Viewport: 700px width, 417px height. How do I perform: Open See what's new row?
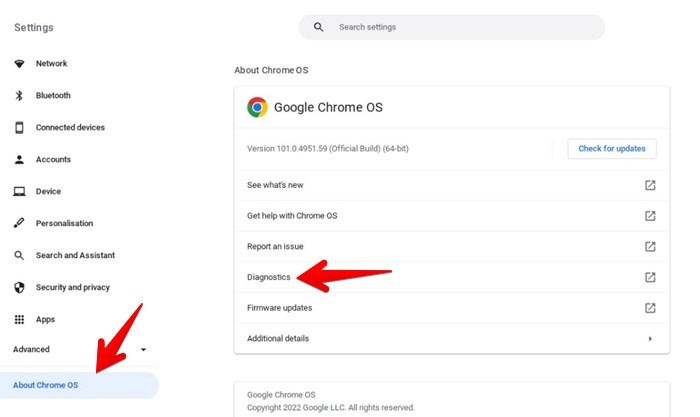coord(451,185)
